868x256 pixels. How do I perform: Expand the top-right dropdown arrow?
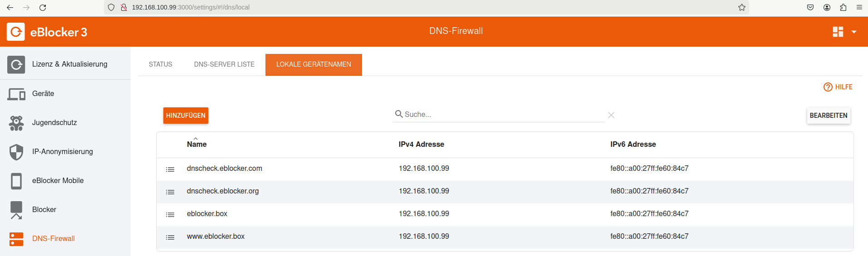[x=854, y=32]
